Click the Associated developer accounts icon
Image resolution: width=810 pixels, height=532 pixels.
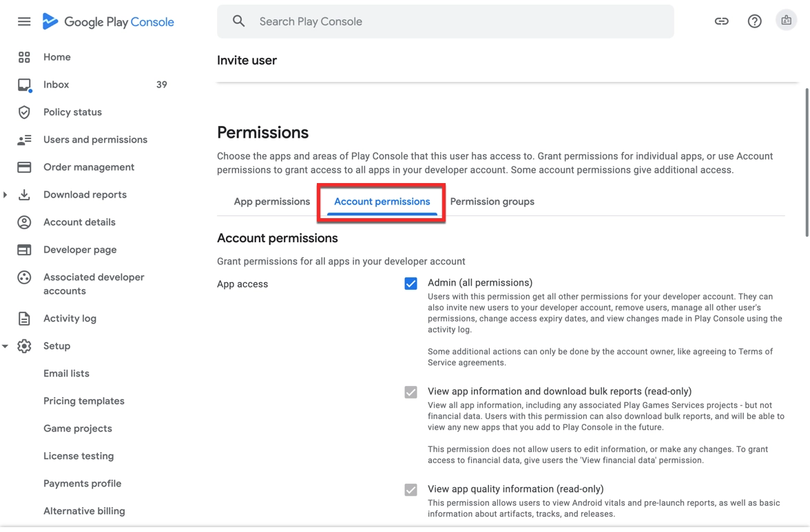24,277
